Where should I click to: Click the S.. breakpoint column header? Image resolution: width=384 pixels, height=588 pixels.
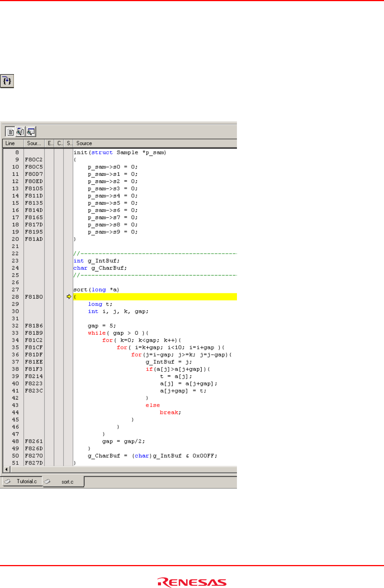tap(69, 143)
